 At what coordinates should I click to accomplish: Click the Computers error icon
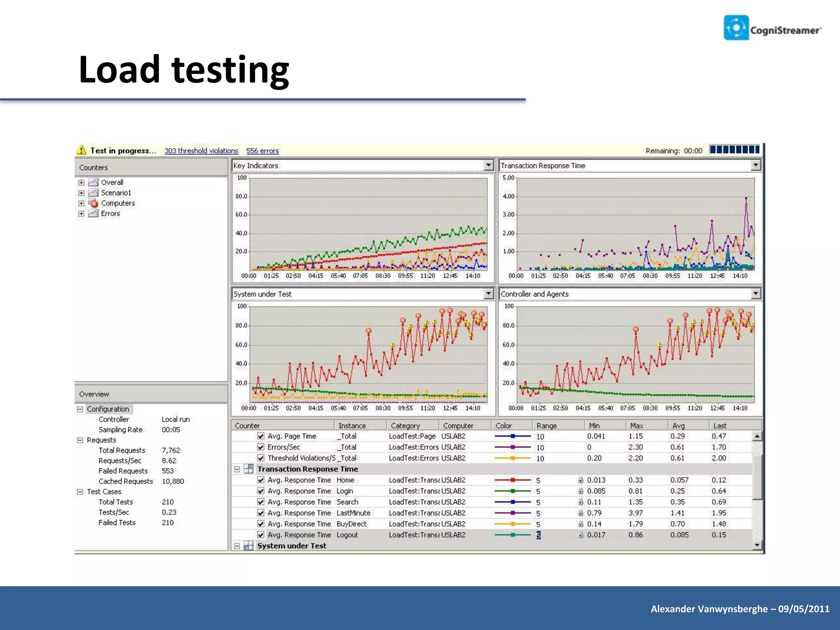(93, 203)
